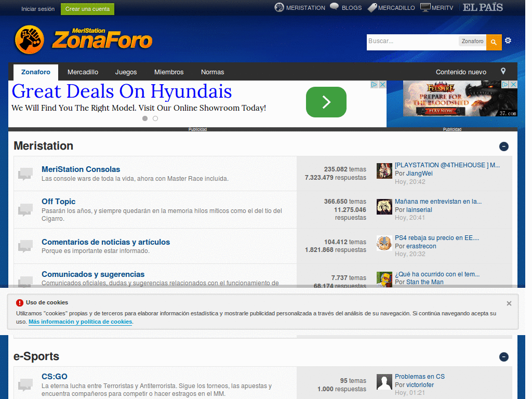The image size is (532, 399).
Task: Collapse the e-Sports section
Action: pyautogui.click(x=504, y=357)
